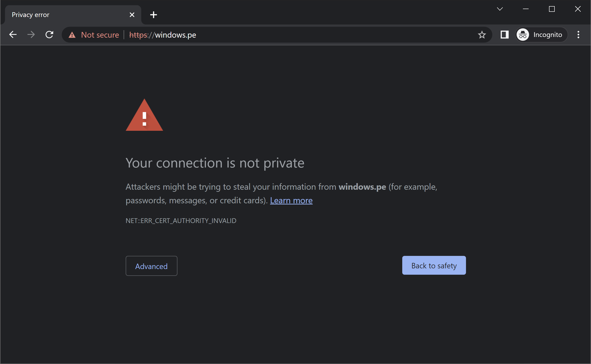Click the new tab plus button
Screen dimensions: 591x364
(x=154, y=14)
